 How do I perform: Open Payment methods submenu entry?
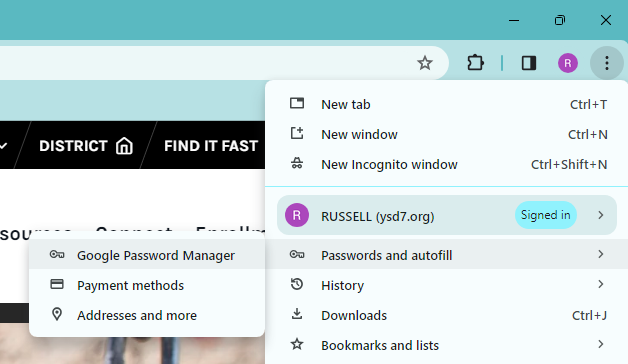[x=147, y=286]
